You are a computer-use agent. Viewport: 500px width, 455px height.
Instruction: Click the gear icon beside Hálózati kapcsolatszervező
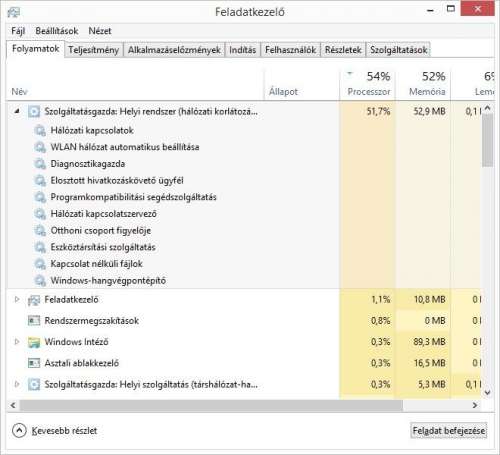point(40,214)
